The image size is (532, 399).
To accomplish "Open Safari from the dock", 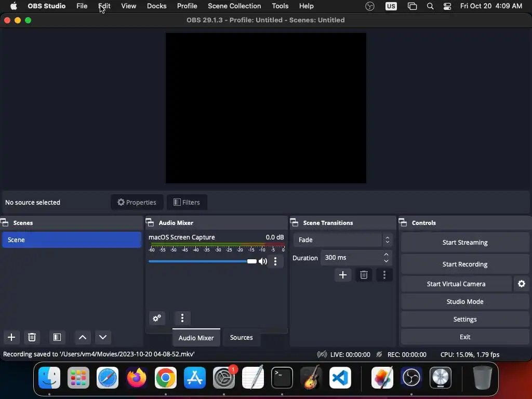I will pos(108,378).
